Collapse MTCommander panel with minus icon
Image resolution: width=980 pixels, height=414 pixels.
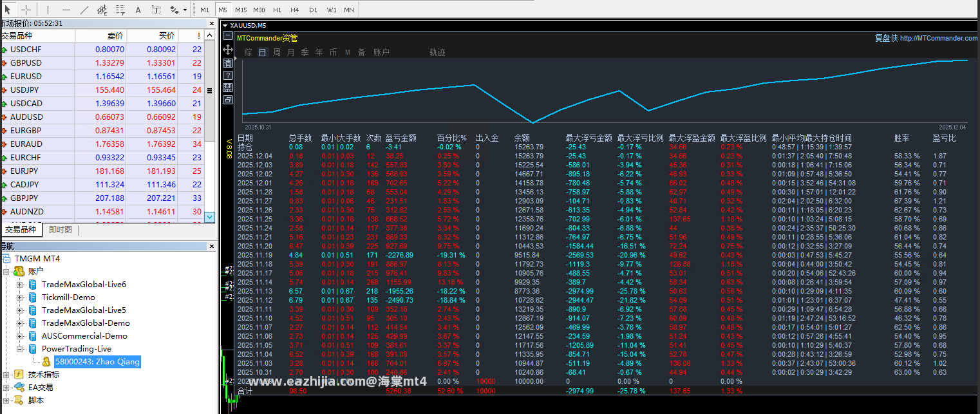click(228, 36)
